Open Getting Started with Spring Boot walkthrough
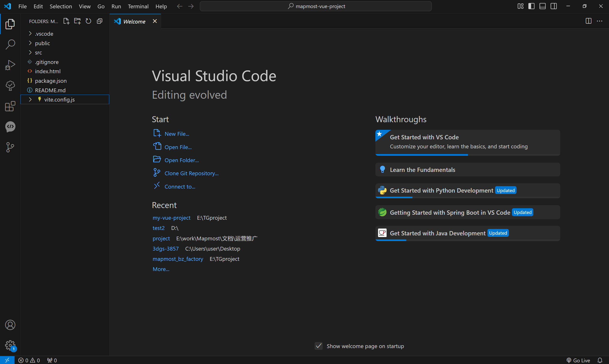Viewport: 609px width, 364px height. coord(468,212)
